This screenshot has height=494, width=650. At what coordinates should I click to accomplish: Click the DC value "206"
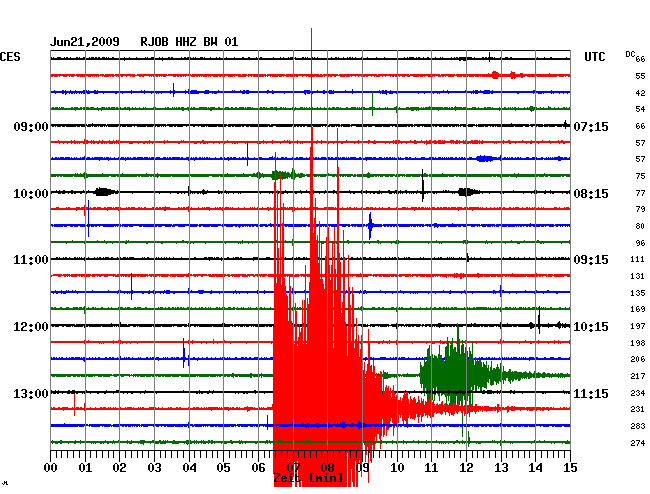[x=638, y=359]
